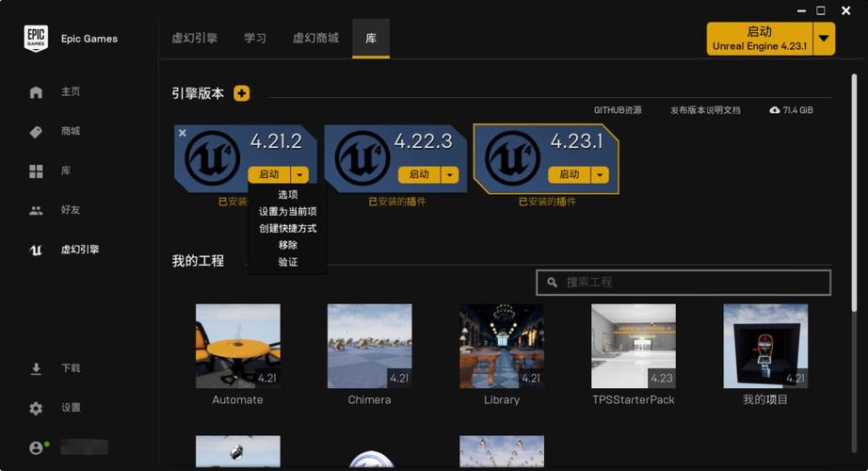868x471 pixels.
Task: Add engine version with yellow plus icon
Action: click(241, 93)
